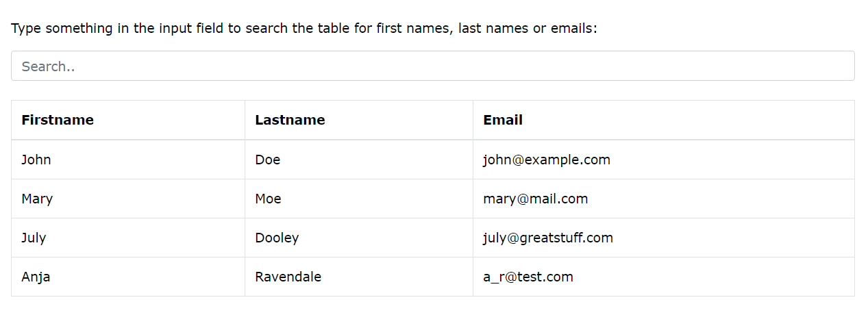The height and width of the screenshot is (315, 868).
Task: Select the Lastname column header
Action: [x=290, y=121]
